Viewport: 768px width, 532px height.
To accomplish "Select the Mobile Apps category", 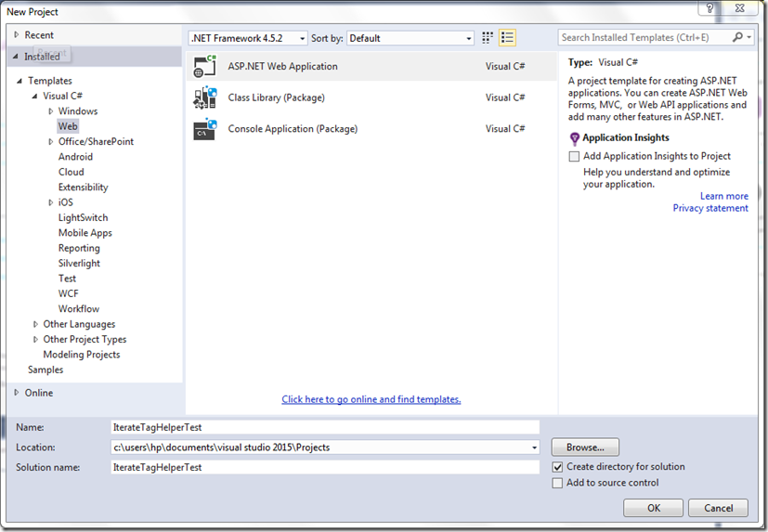I will point(85,233).
